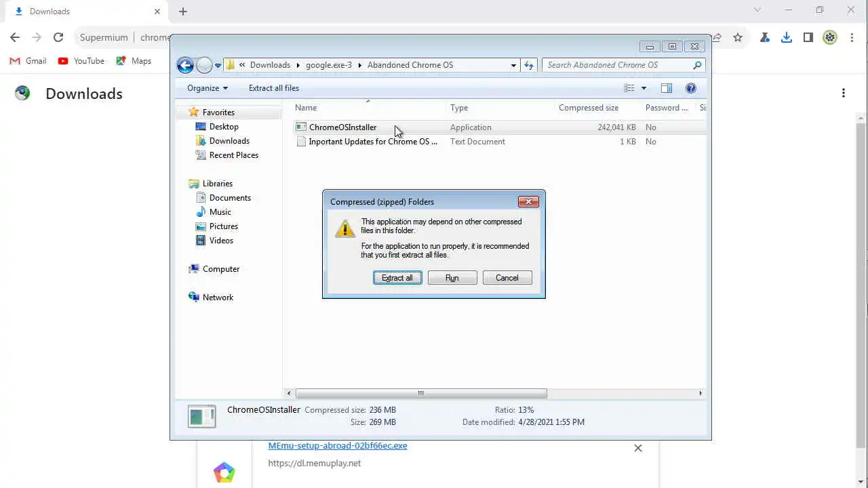Click the scroll left arrow
The image size is (868, 488).
pos(289,393)
